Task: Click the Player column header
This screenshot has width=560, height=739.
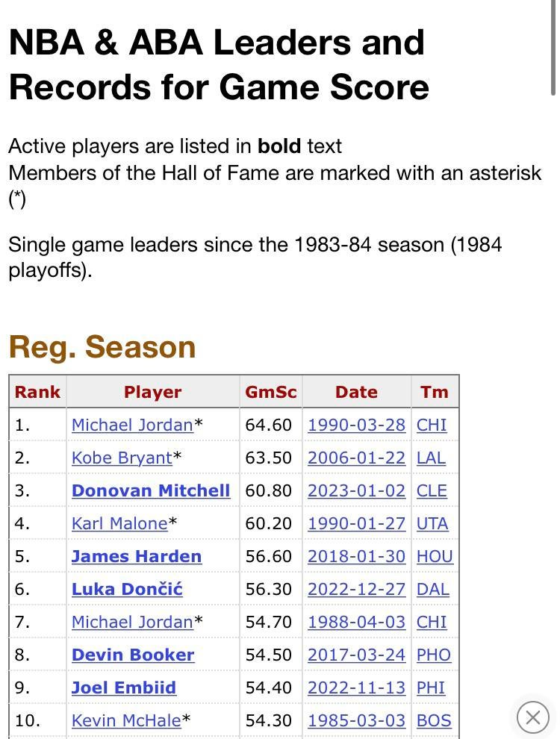Action: (152, 392)
